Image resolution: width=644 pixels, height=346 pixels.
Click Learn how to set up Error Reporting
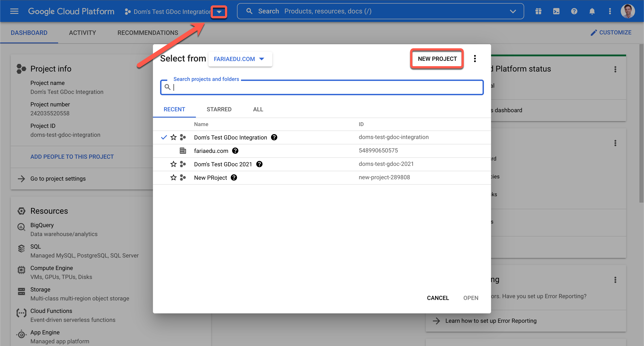[x=491, y=321]
